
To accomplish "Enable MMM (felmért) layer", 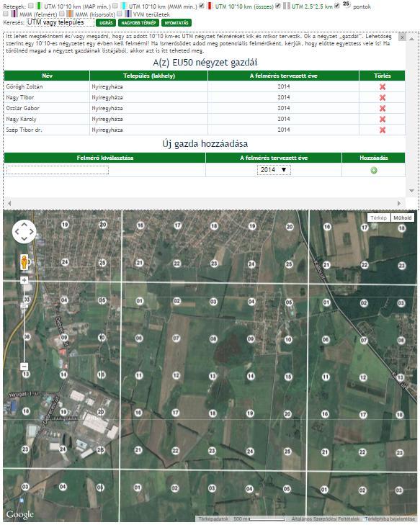I will (x=6, y=14).
